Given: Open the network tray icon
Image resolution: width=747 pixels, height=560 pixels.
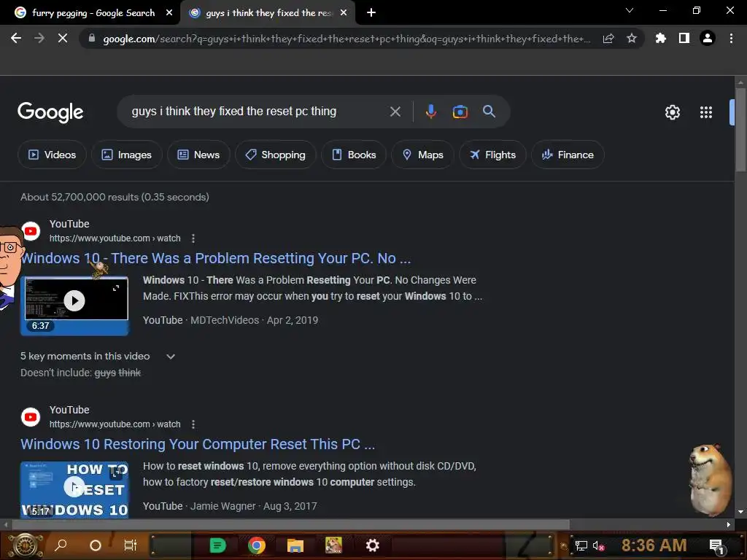Looking at the screenshot, I should point(581,545).
